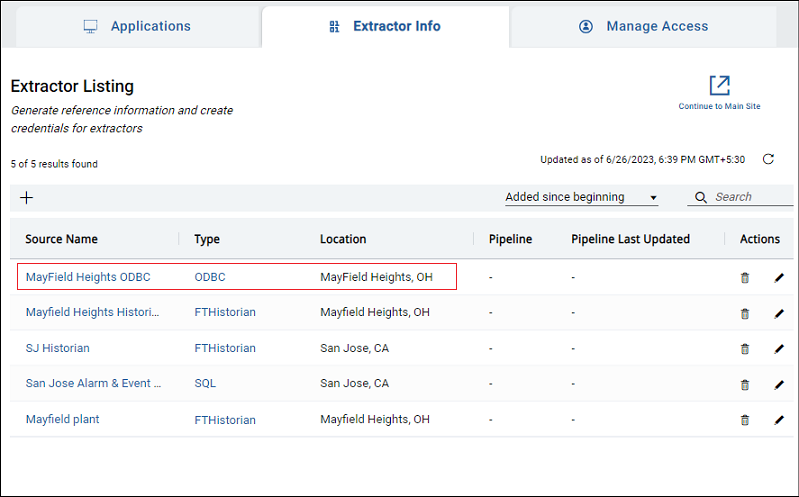The height and width of the screenshot is (497, 799).
Task: Add a new extractor with plus icon
Action: click(26, 198)
